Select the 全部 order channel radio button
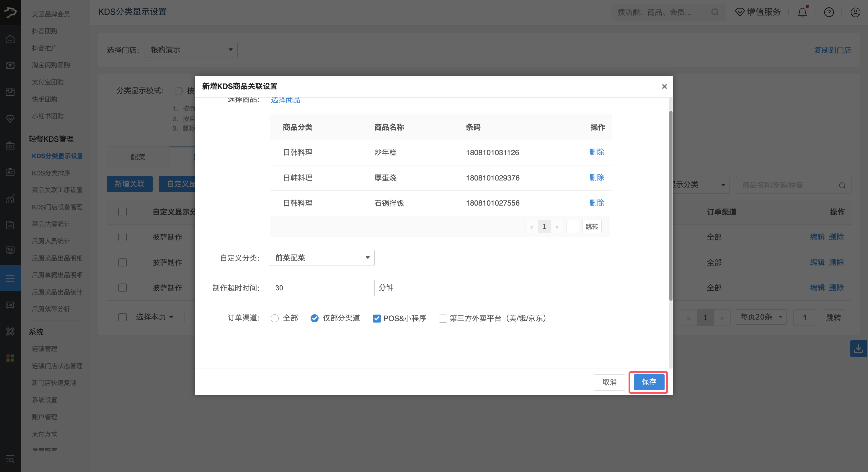The height and width of the screenshot is (472, 868). [274, 318]
